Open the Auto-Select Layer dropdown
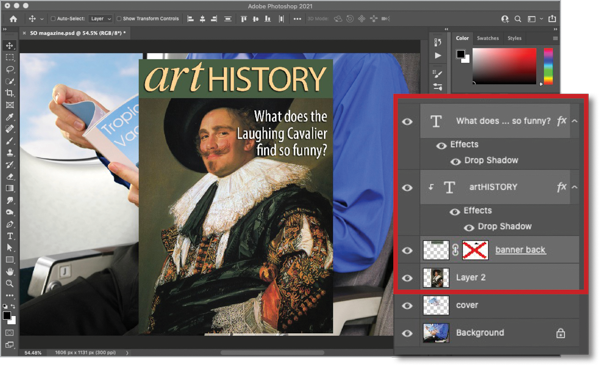The width and height of the screenshot is (600, 366). [100, 18]
